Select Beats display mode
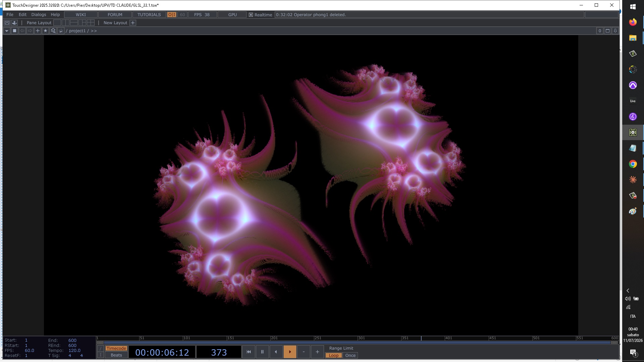 [x=116, y=355]
